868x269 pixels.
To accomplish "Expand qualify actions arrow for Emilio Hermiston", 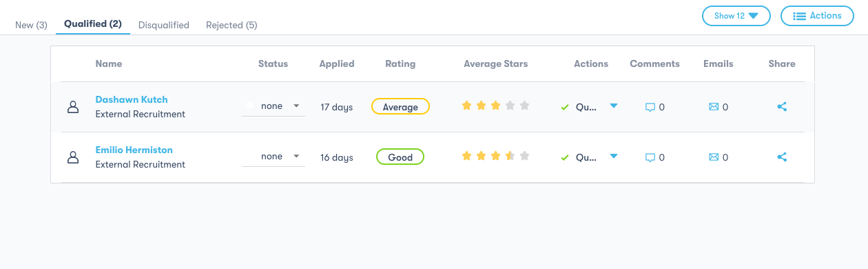I will coord(614,157).
